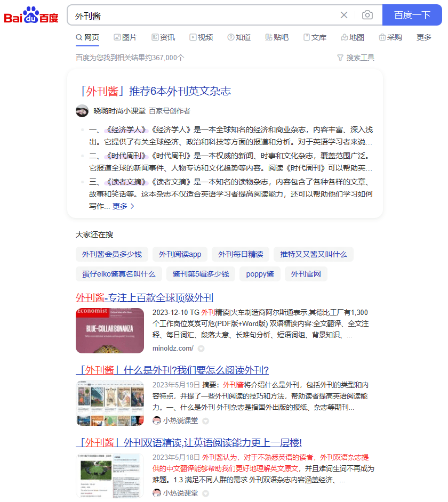Click the Baidu logo
The height and width of the screenshot is (502, 448).
[31, 15]
